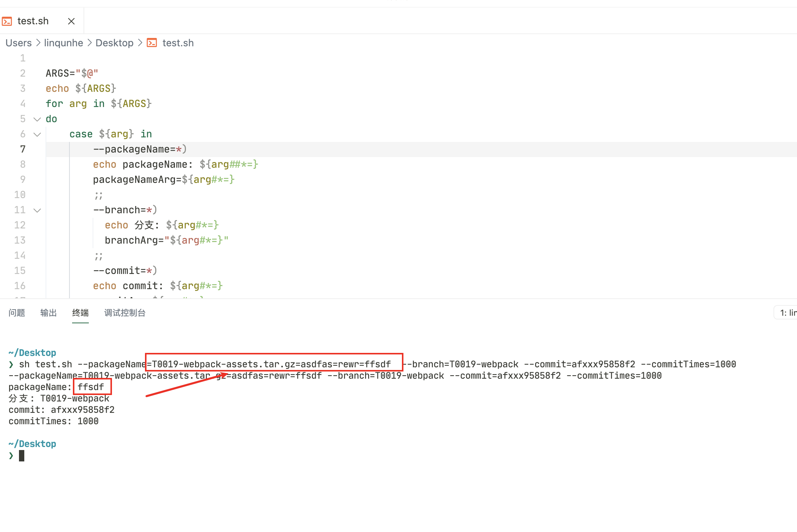Expand the collapsed line 11 branch block
Viewport: 797px width, 532px height.
[37, 209]
